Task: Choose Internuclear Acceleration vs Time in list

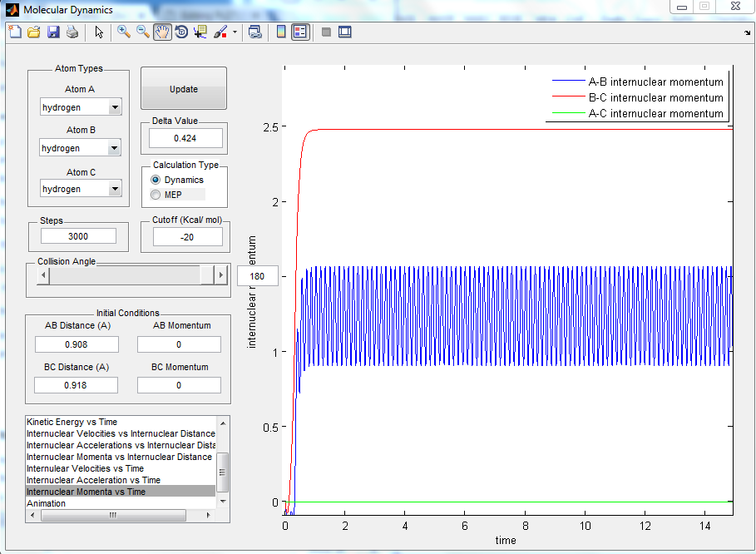Action: (93, 480)
